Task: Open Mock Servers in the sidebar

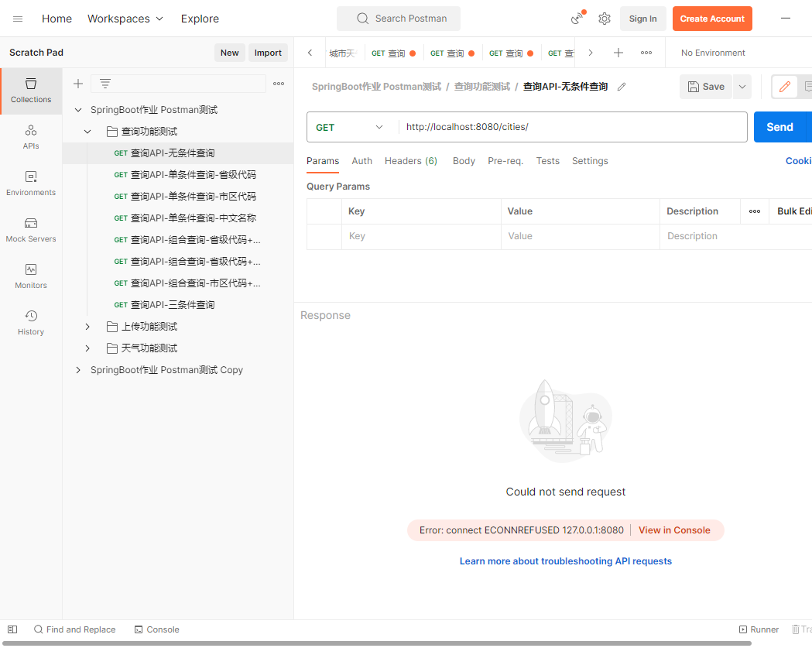Action: (x=31, y=230)
